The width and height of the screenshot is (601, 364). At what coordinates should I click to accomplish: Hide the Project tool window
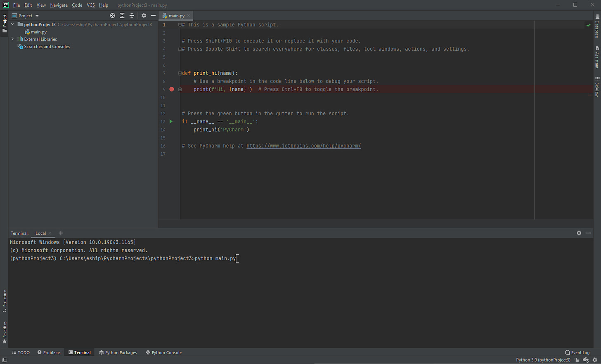[153, 16]
